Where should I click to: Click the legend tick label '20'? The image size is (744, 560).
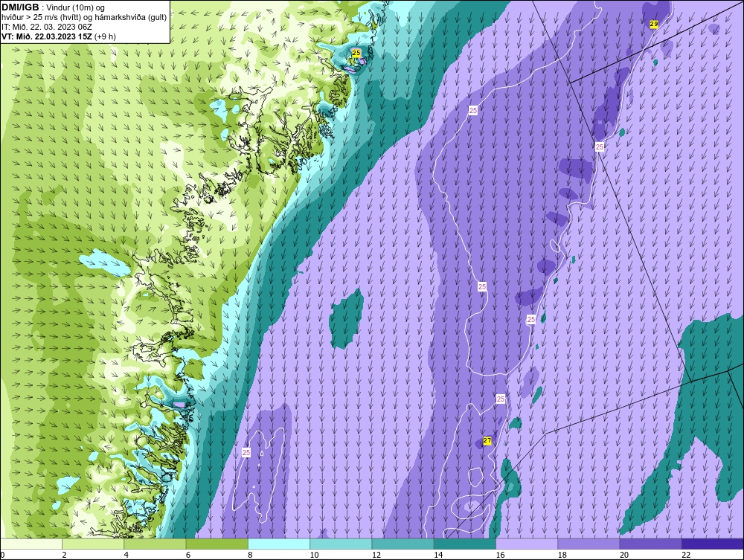pos(624,555)
